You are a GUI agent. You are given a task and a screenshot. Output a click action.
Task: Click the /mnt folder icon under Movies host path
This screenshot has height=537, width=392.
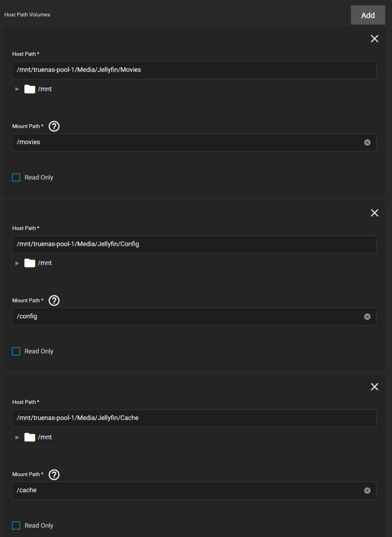(30, 88)
